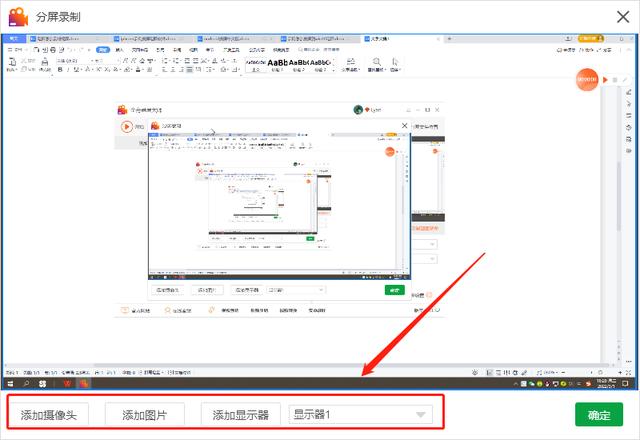Click the magnifier find icon in ribbon

[378, 63]
